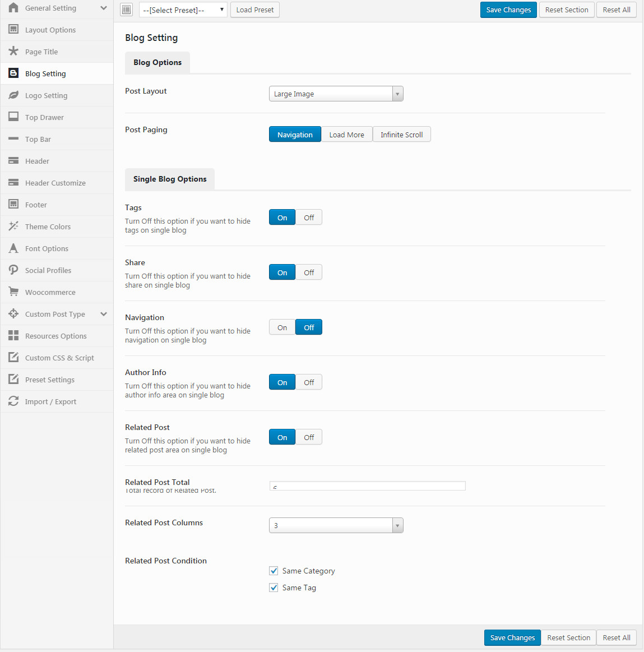
Task: Switch Share option to Off
Action: pyautogui.click(x=309, y=272)
